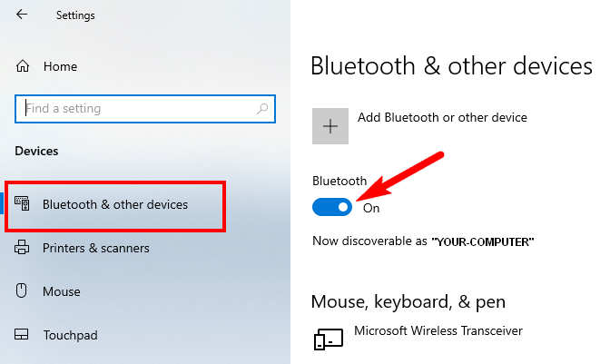Click the Printers & scanners printer icon

pyautogui.click(x=22, y=247)
